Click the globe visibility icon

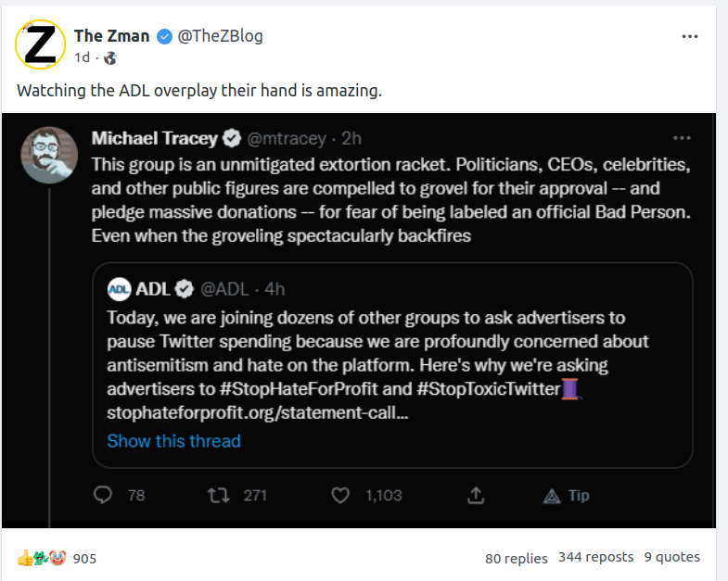click(x=110, y=57)
